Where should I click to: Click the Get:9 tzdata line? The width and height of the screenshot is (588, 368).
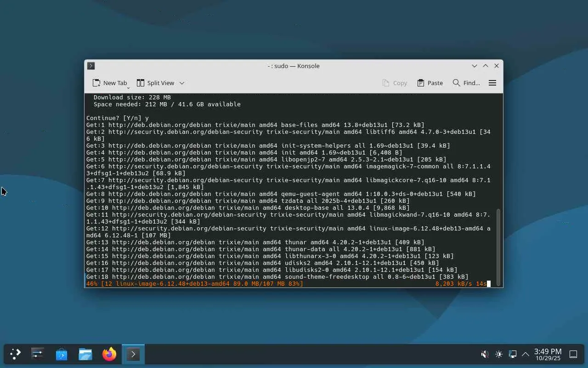[248, 201]
